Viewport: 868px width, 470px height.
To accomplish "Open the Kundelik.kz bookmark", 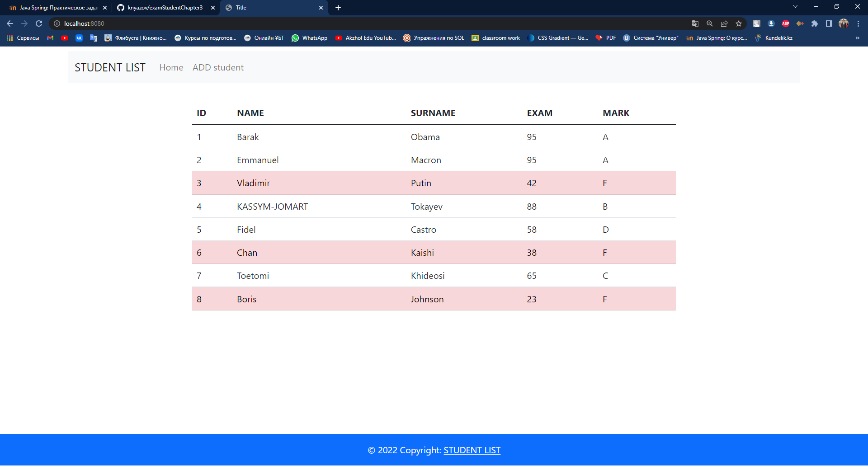I will coord(774,38).
